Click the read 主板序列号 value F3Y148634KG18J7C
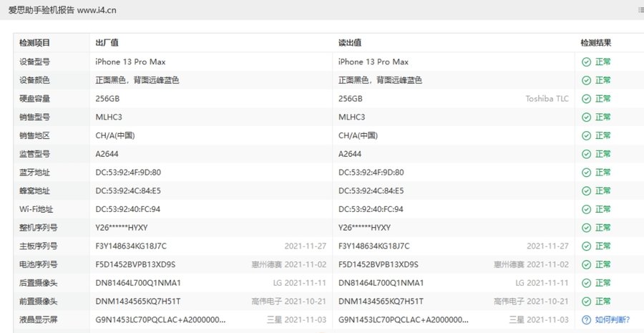 (374, 246)
